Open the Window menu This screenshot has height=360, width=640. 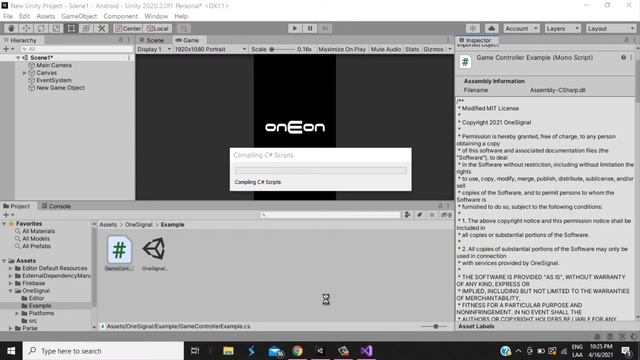coord(156,16)
